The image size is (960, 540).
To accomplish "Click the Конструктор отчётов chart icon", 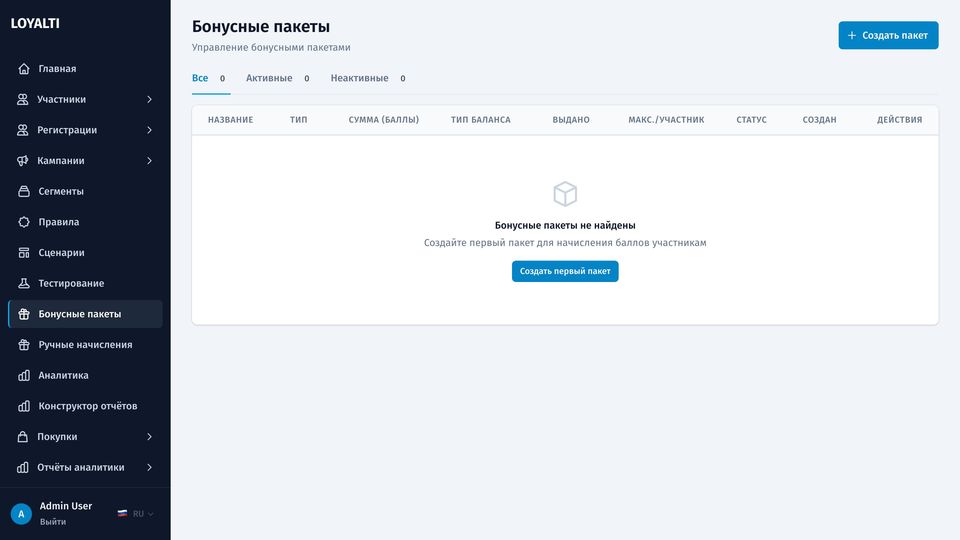I will pos(24,406).
